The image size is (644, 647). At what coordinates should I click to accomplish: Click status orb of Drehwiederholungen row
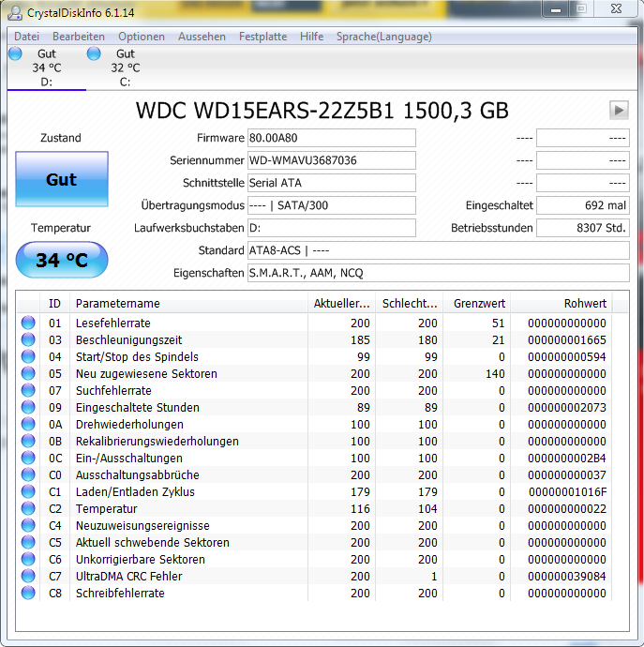pos(28,424)
